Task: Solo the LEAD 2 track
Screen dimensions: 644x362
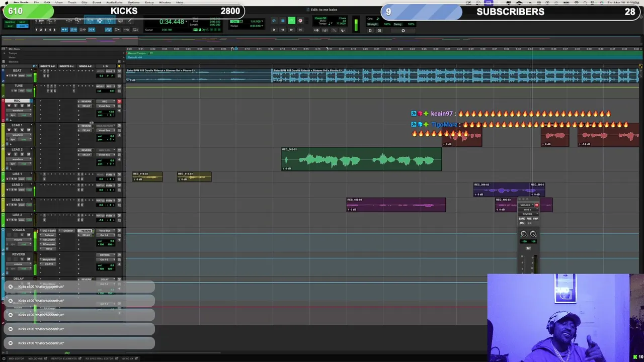Action: 22,154
